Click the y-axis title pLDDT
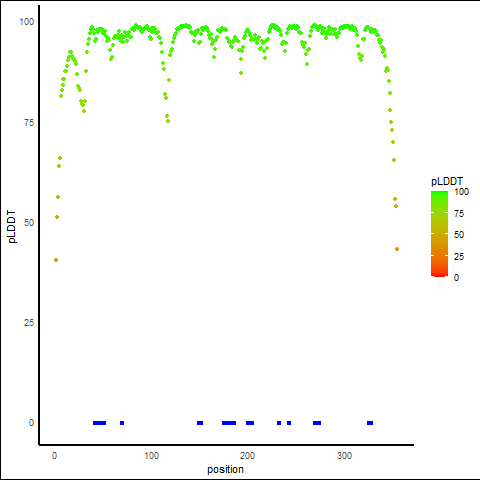 click(12, 227)
